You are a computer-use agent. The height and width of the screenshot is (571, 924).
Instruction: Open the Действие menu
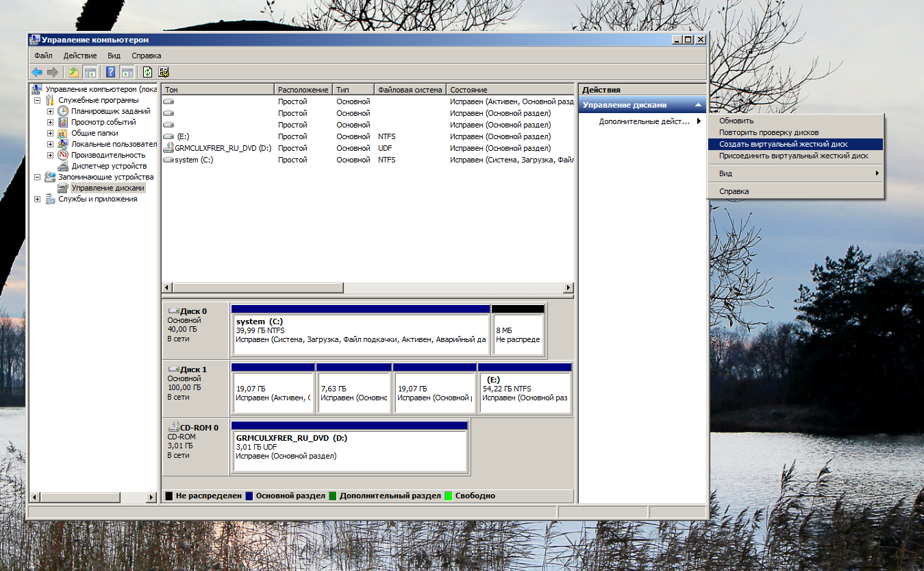(79, 55)
